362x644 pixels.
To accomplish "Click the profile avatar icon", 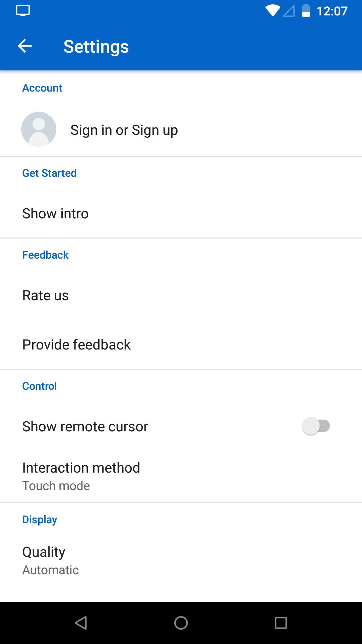I will 38,129.
